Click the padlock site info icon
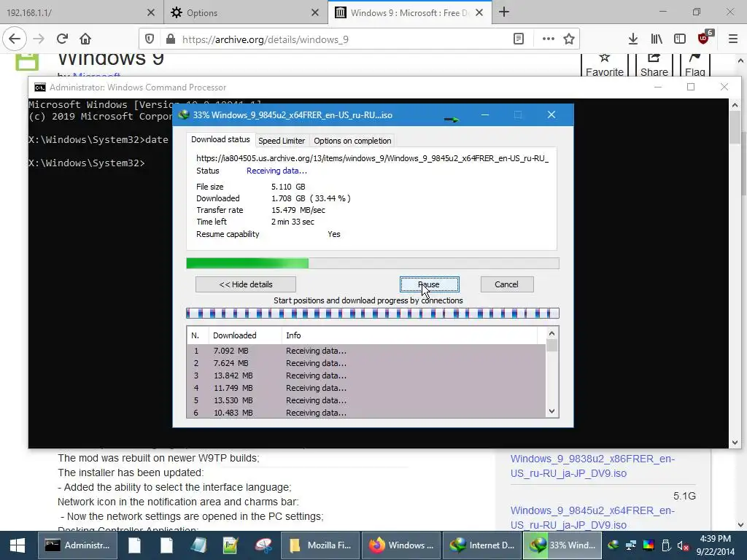Screen dimensions: 747x560 (170, 39)
